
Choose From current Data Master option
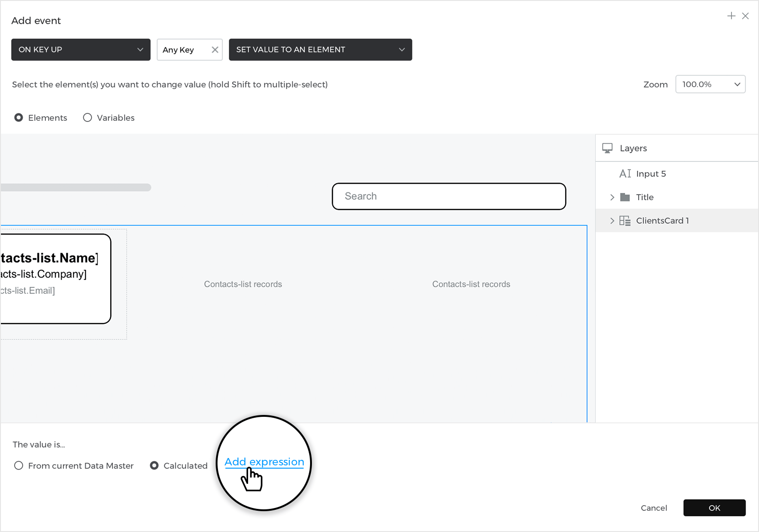click(x=19, y=465)
